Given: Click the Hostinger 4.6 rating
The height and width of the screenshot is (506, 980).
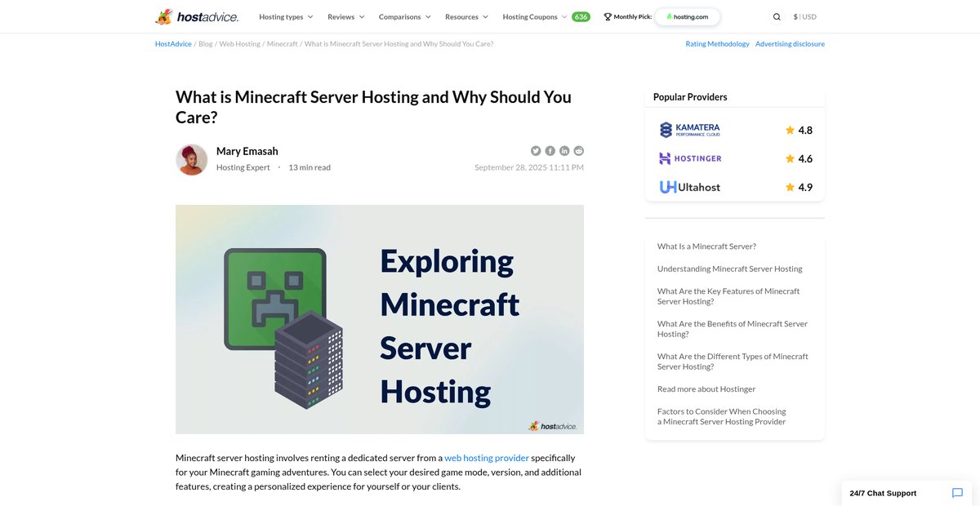Looking at the screenshot, I should click(x=799, y=158).
